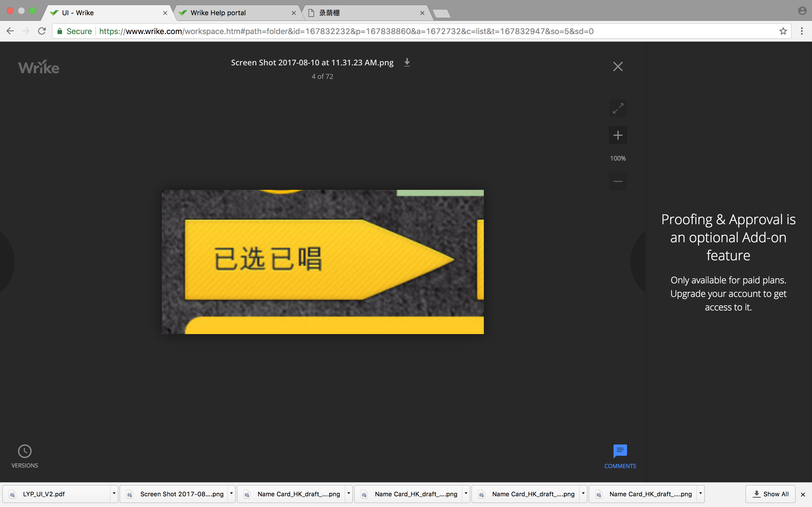Zoom in with the plus icon
Viewport: 812px width, 507px height.
[x=618, y=135]
